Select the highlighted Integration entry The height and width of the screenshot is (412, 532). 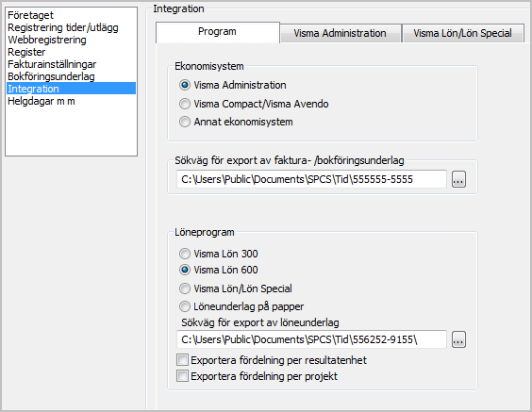tap(72, 89)
